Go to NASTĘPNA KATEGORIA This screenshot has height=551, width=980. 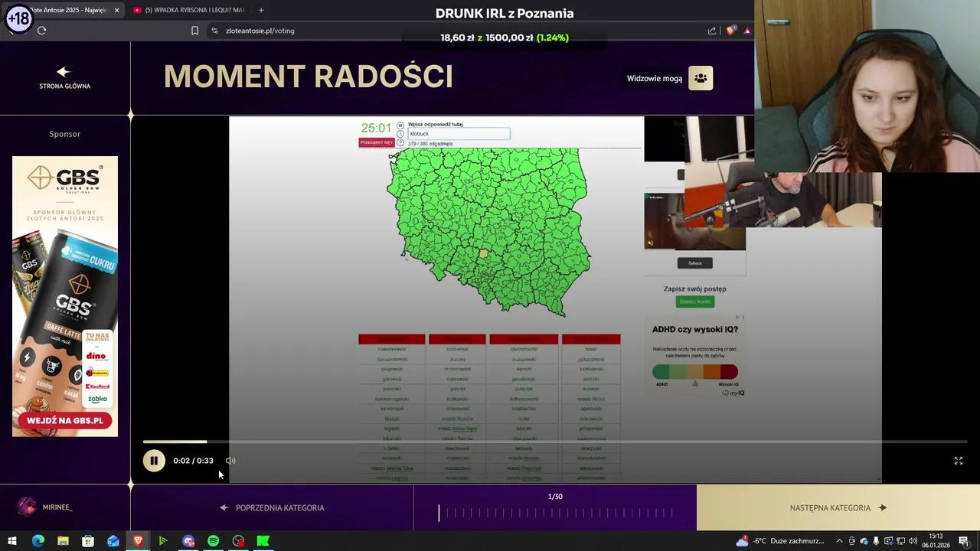pos(838,507)
